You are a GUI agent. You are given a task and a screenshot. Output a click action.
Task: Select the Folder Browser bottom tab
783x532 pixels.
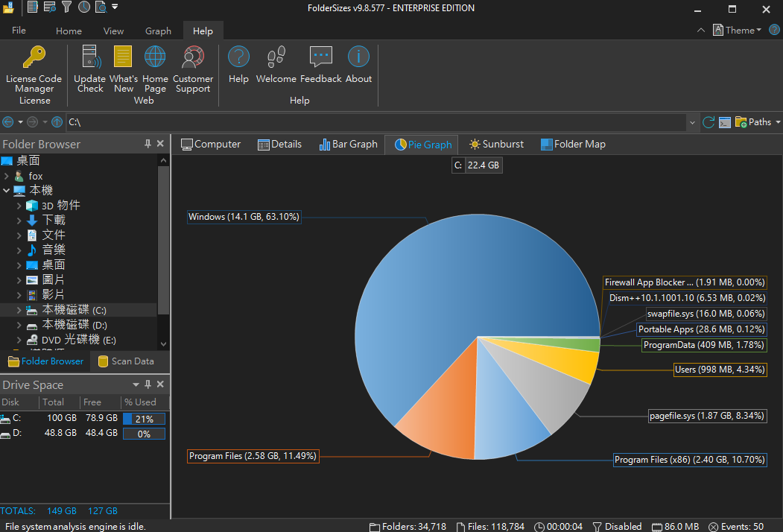pyautogui.click(x=46, y=361)
